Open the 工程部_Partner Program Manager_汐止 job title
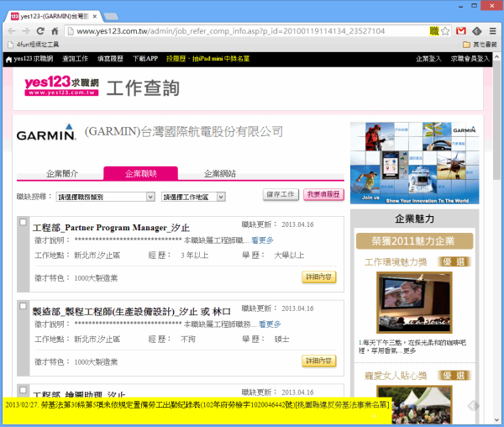 click(x=111, y=228)
